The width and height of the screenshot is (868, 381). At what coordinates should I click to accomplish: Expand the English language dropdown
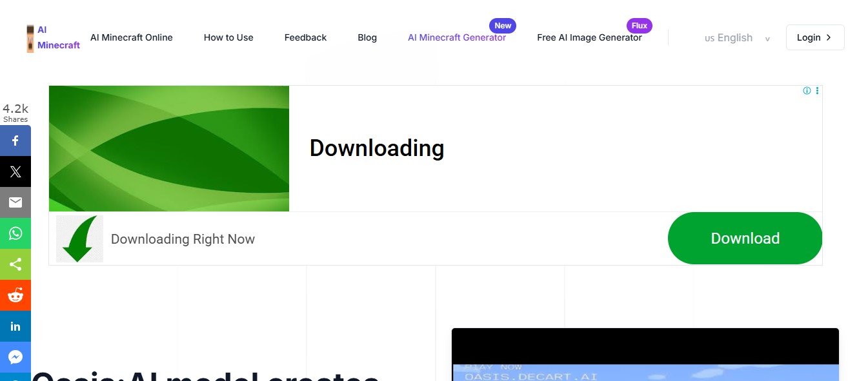pos(737,38)
